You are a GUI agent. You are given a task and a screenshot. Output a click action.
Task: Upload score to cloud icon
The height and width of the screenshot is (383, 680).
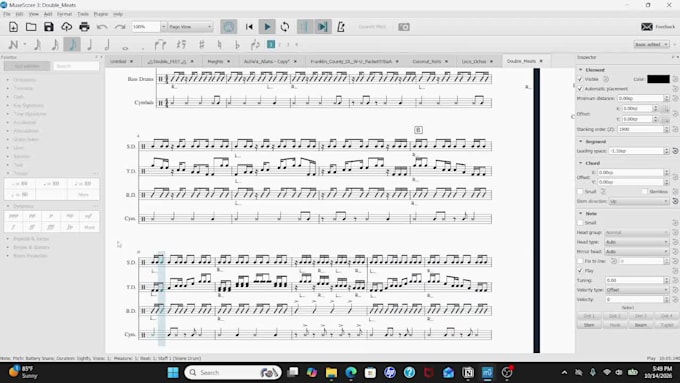coord(66,27)
